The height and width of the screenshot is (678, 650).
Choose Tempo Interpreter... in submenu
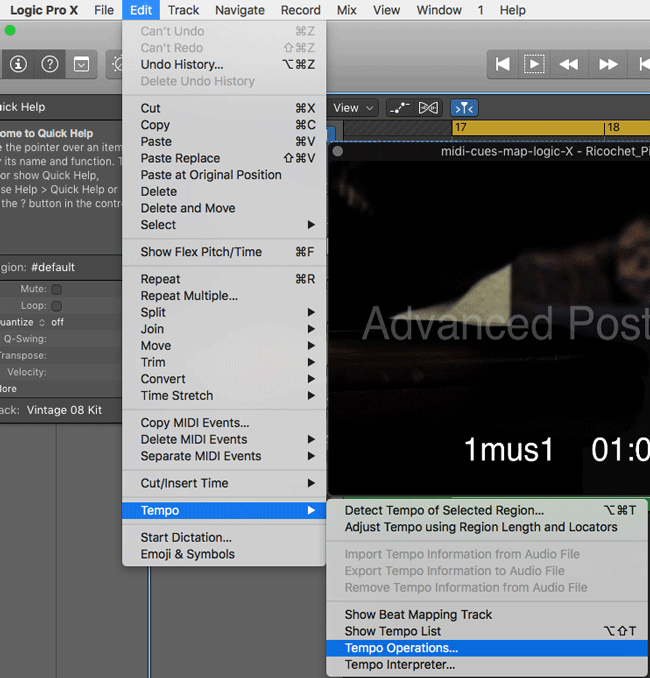487,665
